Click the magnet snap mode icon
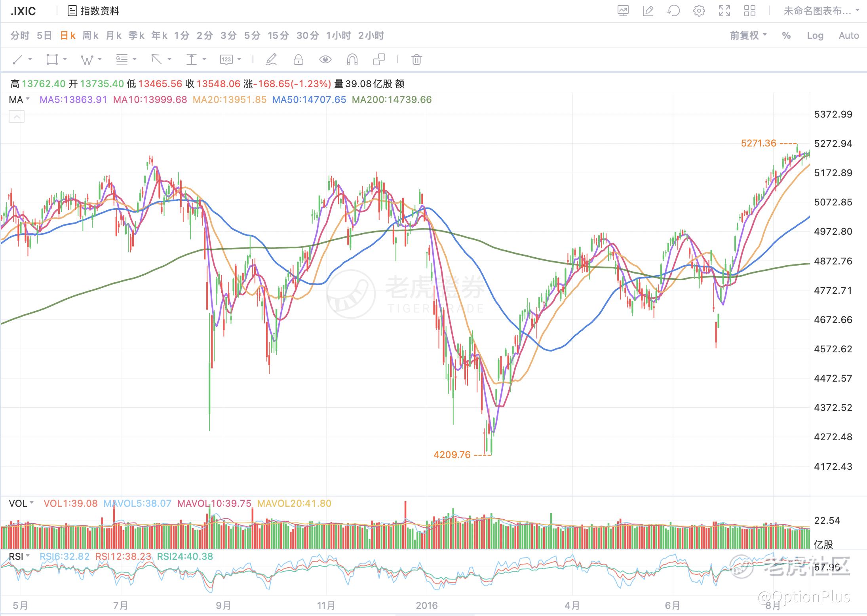This screenshot has width=867, height=616. [x=352, y=60]
